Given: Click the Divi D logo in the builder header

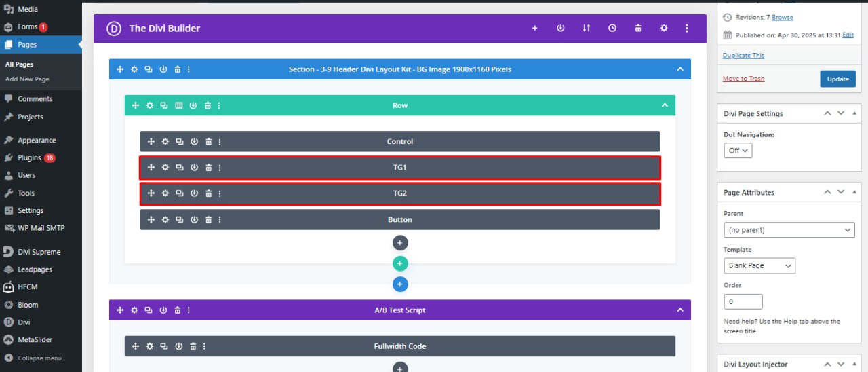Looking at the screenshot, I should point(113,28).
